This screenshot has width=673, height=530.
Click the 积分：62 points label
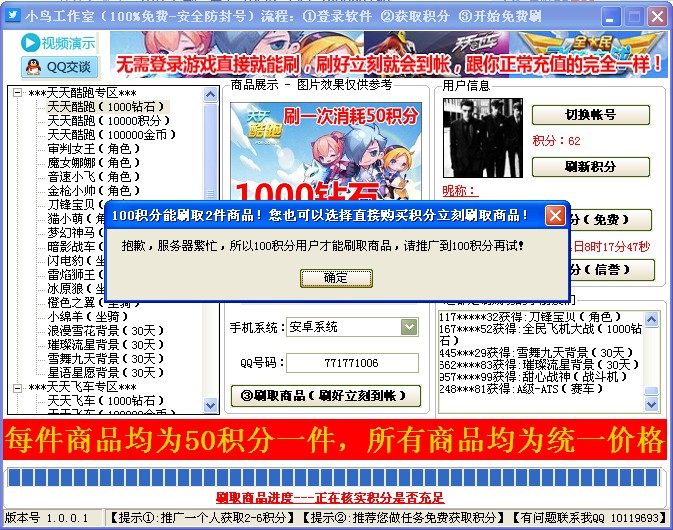tap(556, 141)
